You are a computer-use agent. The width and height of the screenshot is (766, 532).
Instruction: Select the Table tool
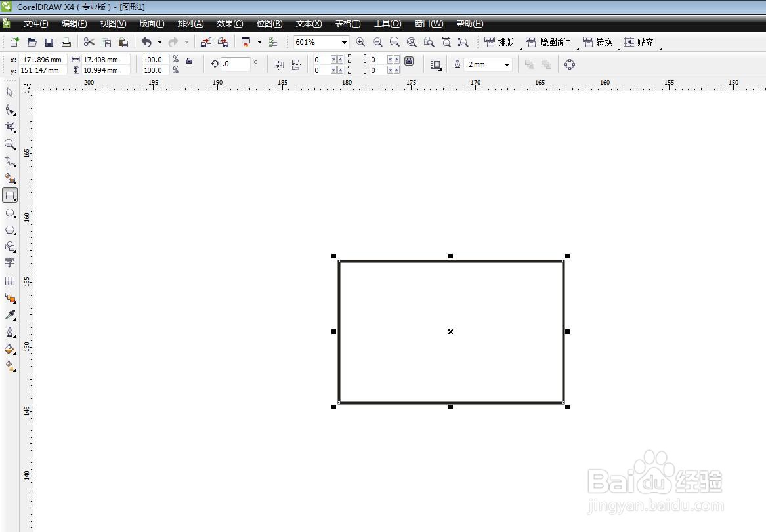pos(10,281)
